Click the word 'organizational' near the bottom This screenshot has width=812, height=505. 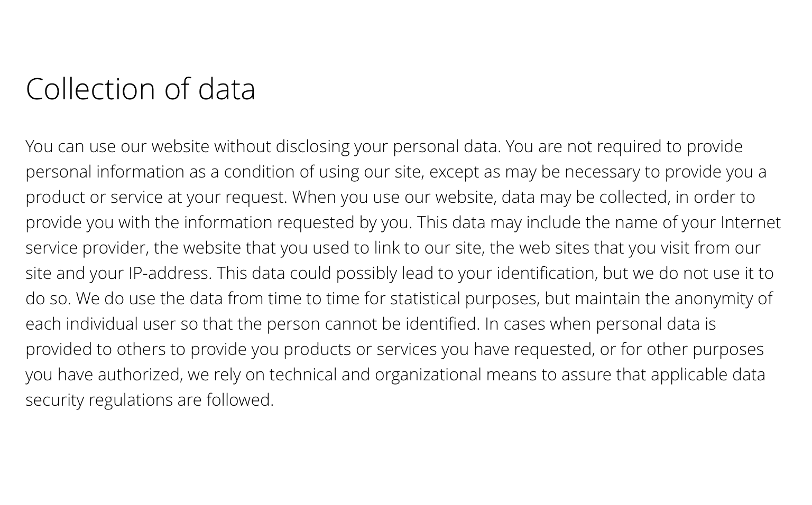pyautogui.click(x=428, y=375)
